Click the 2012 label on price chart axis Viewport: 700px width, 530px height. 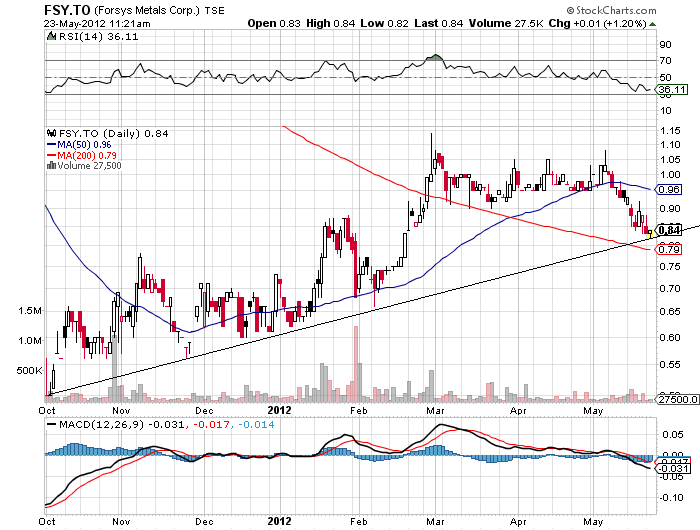pyautogui.click(x=279, y=410)
